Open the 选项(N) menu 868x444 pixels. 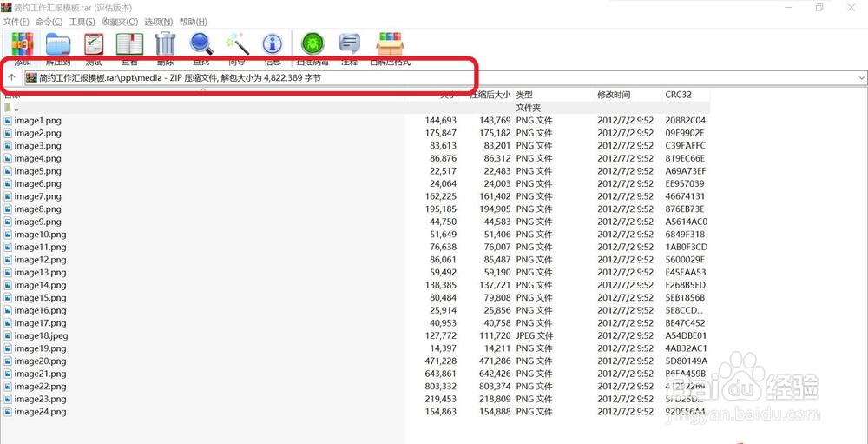[159, 22]
